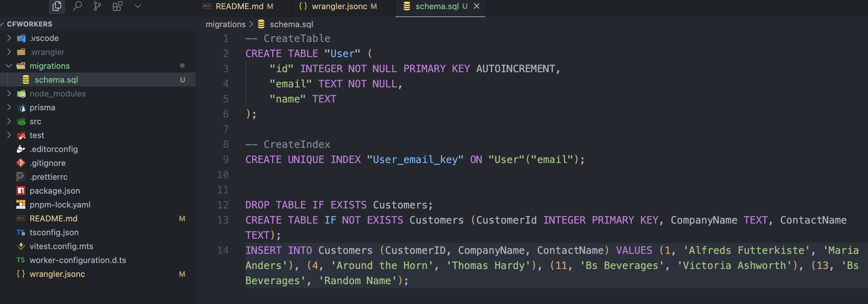This screenshot has height=304, width=868.
Task: Click "User_email_key" index name on line 9
Action: point(415,160)
